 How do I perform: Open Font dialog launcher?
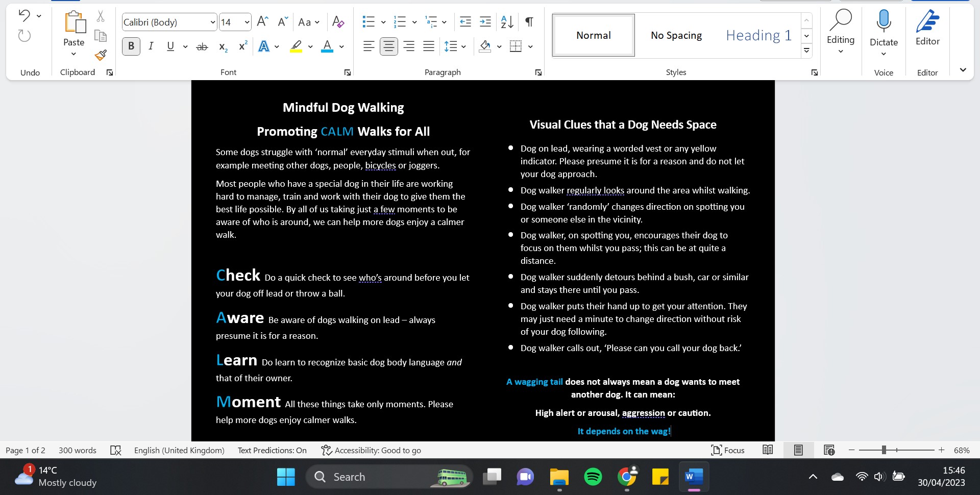point(348,72)
